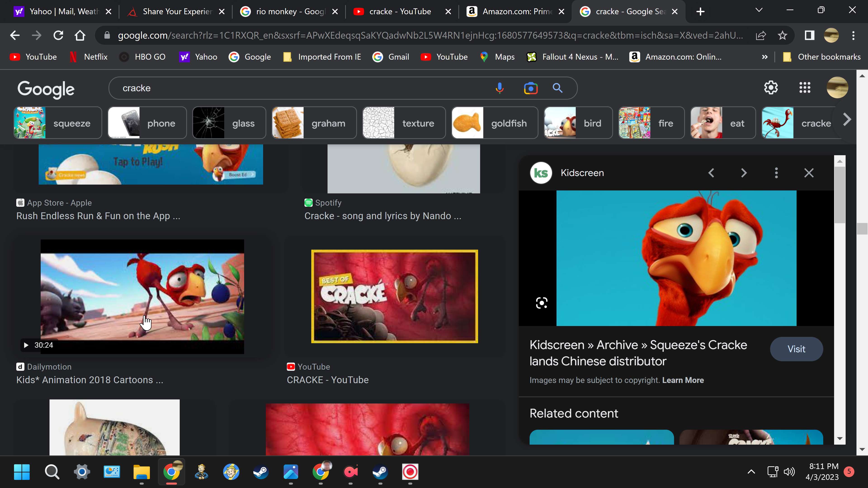Expand the hidden bookmarks chevron

pos(764,57)
